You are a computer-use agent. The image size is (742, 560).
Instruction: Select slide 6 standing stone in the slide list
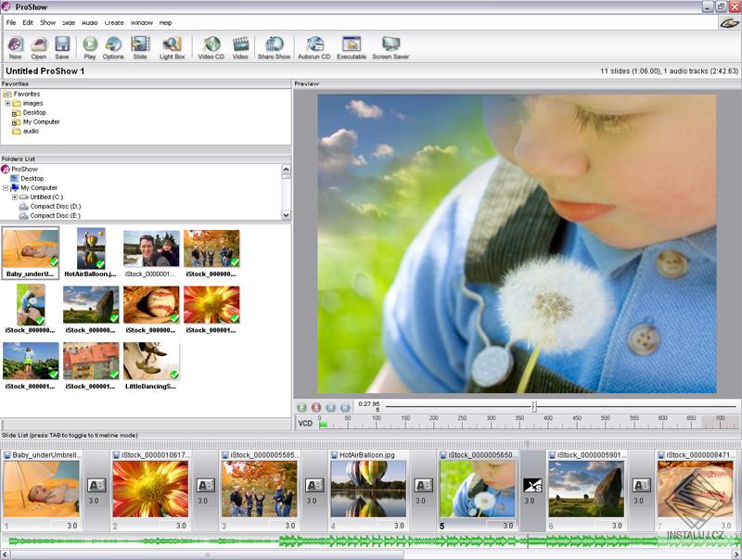[586, 490]
